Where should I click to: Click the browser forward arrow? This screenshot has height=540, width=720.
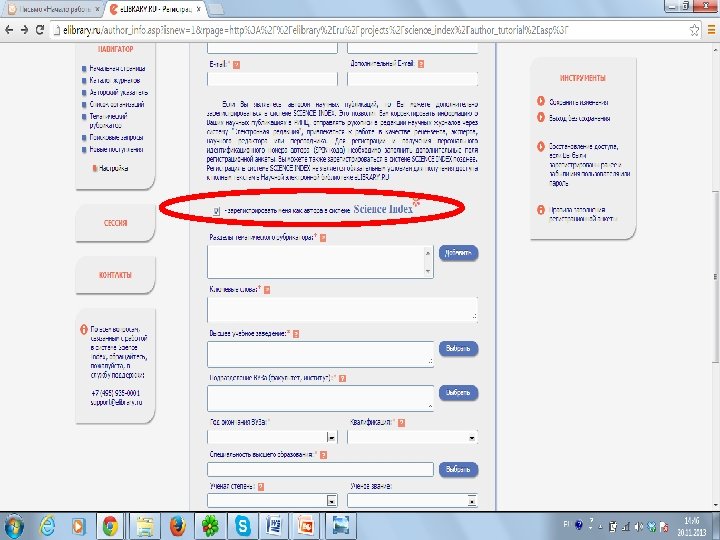click(x=25, y=30)
